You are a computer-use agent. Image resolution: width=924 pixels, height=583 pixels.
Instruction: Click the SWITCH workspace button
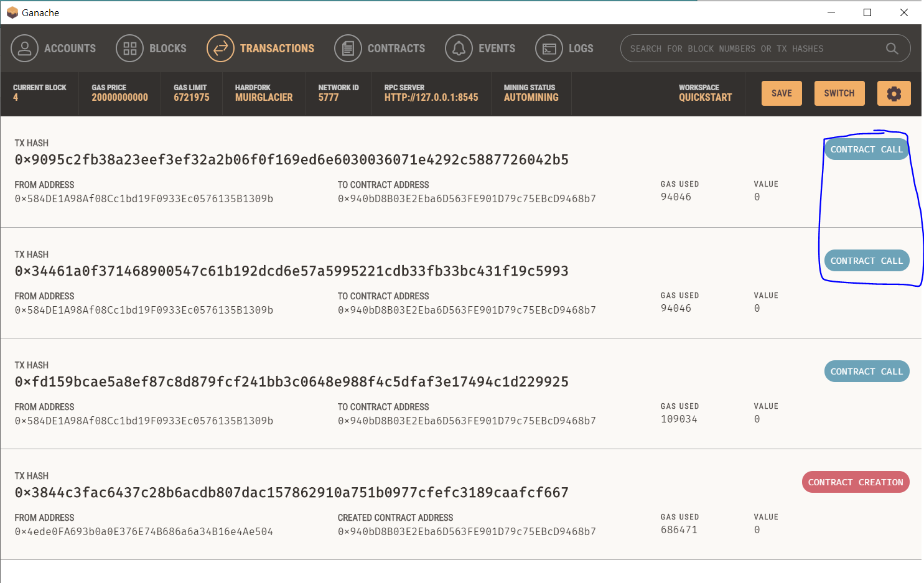click(839, 93)
